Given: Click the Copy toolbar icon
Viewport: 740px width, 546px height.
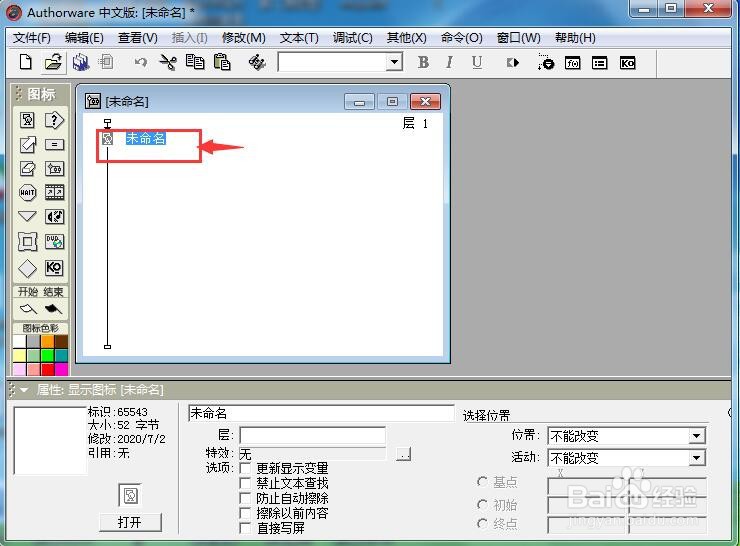Looking at the screenshot, I should tap(194, 62).
